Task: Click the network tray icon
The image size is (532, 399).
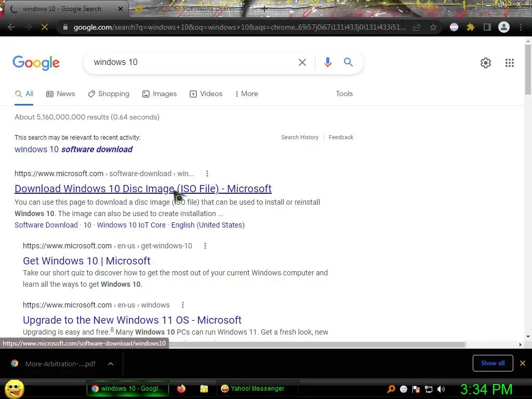Action: tap(429, 389)
